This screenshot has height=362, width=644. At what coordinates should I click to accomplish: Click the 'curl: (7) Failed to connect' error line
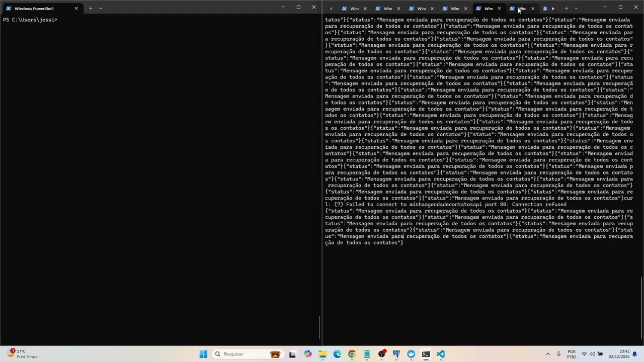(446, 205)
